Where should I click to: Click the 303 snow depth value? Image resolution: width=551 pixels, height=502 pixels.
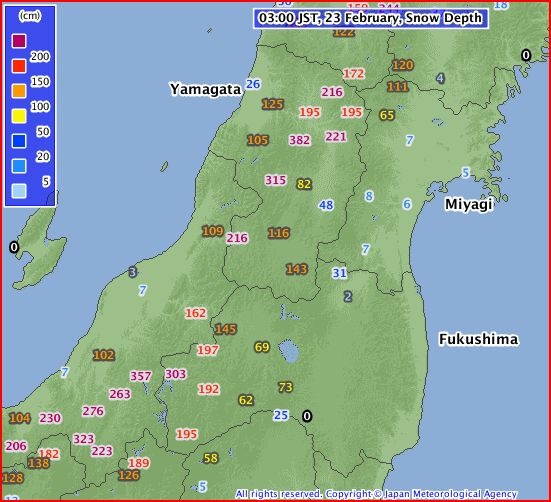tap(175, 374)
